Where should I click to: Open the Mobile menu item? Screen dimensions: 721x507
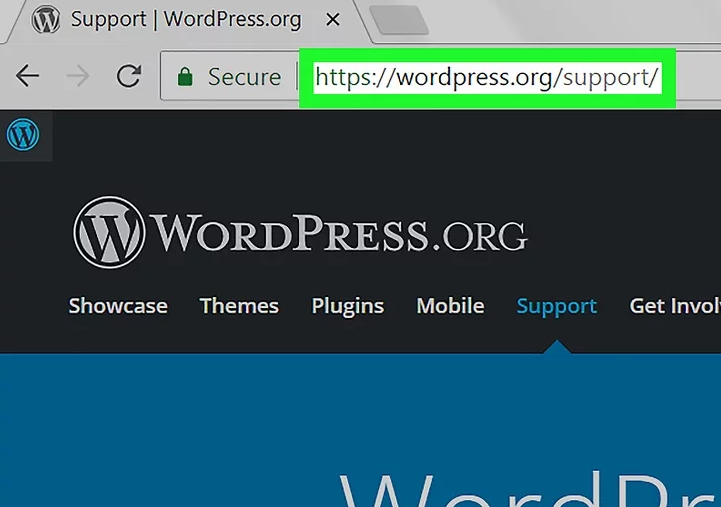[450, 306]
